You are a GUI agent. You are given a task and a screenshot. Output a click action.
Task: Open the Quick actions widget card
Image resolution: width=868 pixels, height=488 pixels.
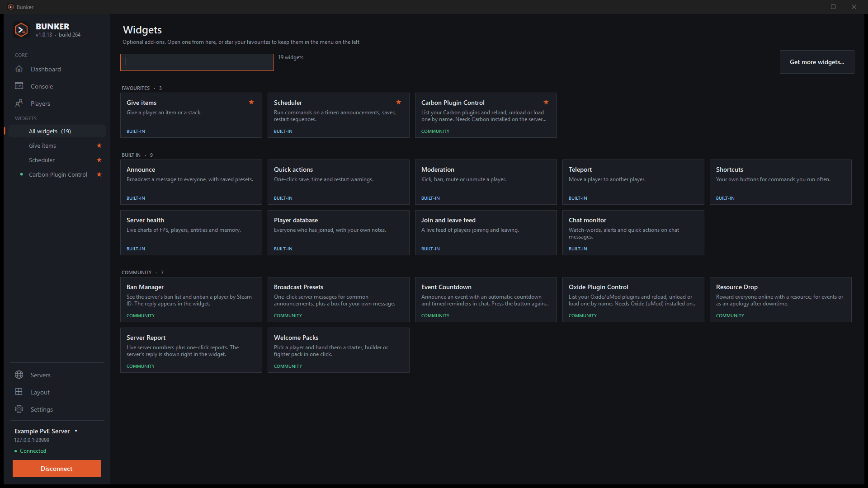339,182
